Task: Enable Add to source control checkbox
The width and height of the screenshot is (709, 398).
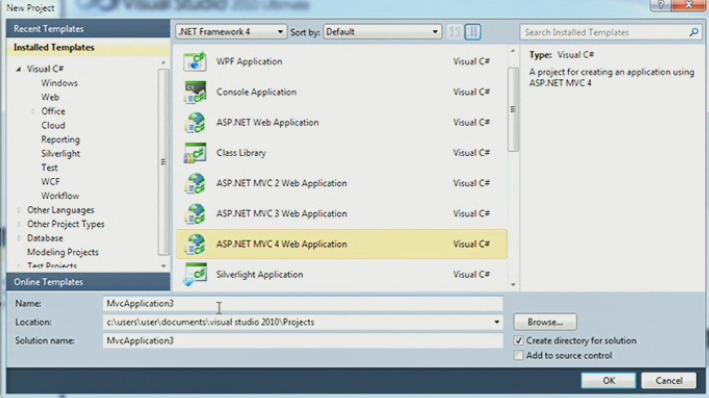Action: (x=519, y=355)
